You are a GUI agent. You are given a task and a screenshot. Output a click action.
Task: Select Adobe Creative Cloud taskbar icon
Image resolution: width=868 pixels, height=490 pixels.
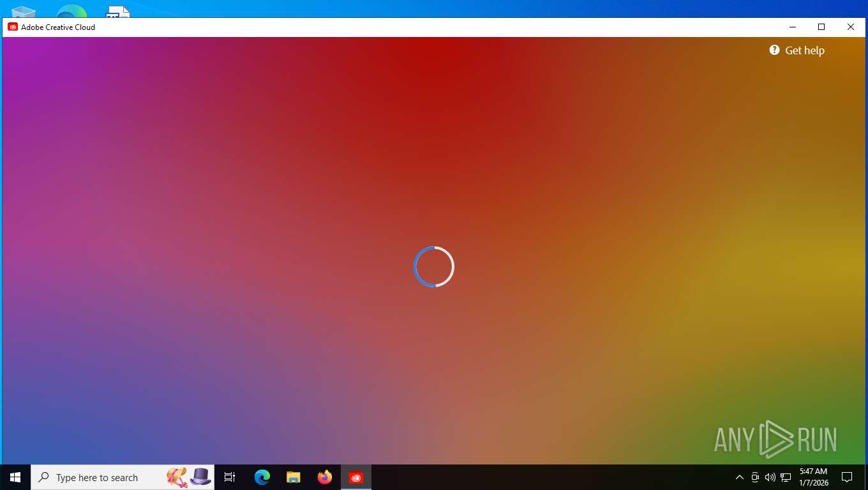click(356, 477)
